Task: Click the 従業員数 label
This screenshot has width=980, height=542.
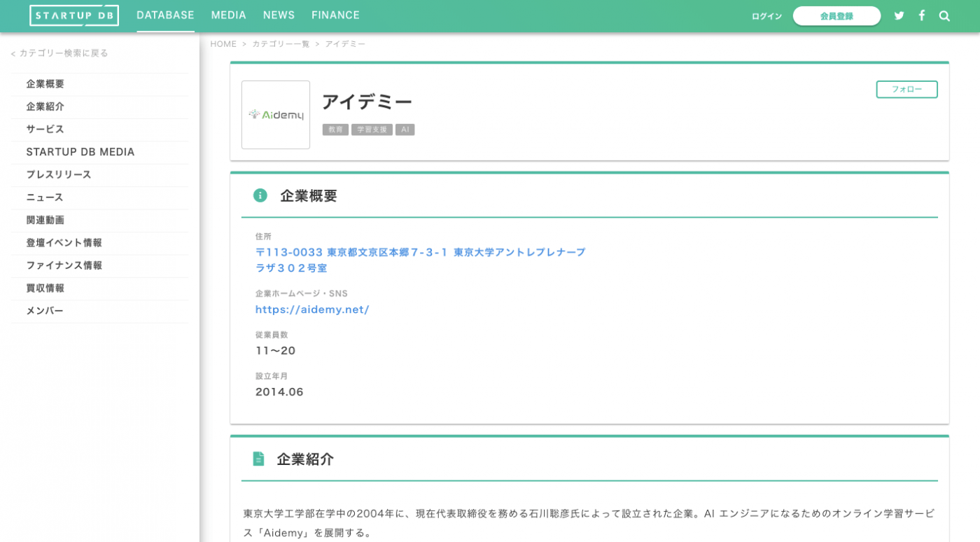Action: [x=272, y=335]
